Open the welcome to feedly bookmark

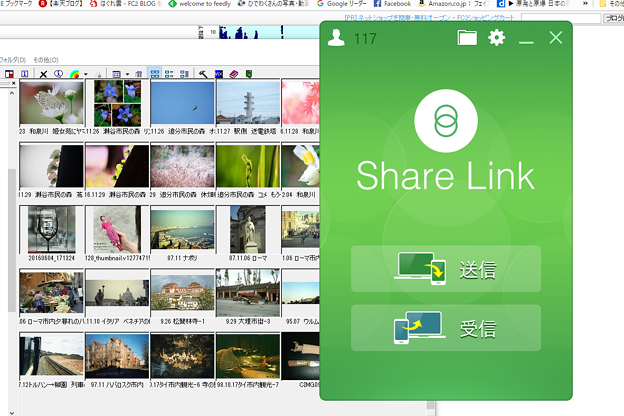200,4
